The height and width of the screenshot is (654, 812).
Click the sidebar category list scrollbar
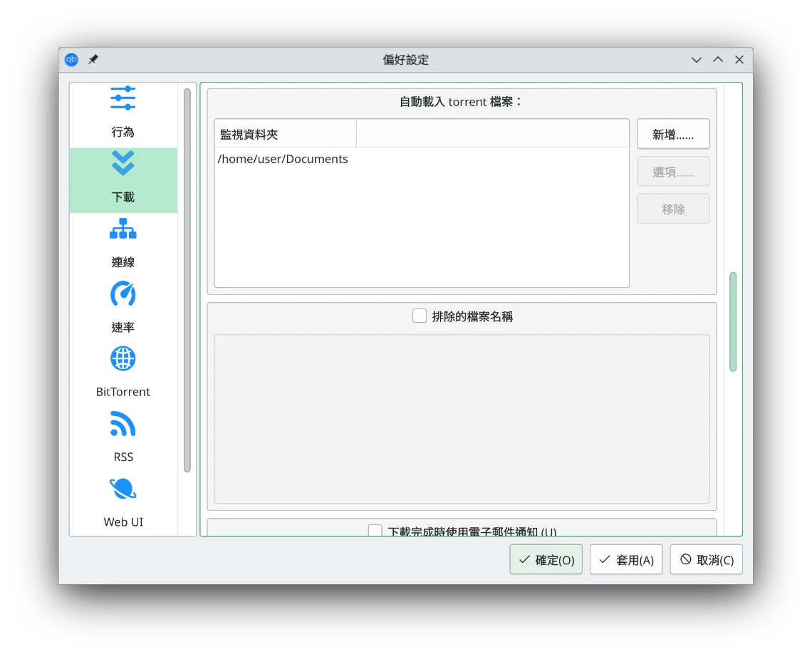click(187, 280)
